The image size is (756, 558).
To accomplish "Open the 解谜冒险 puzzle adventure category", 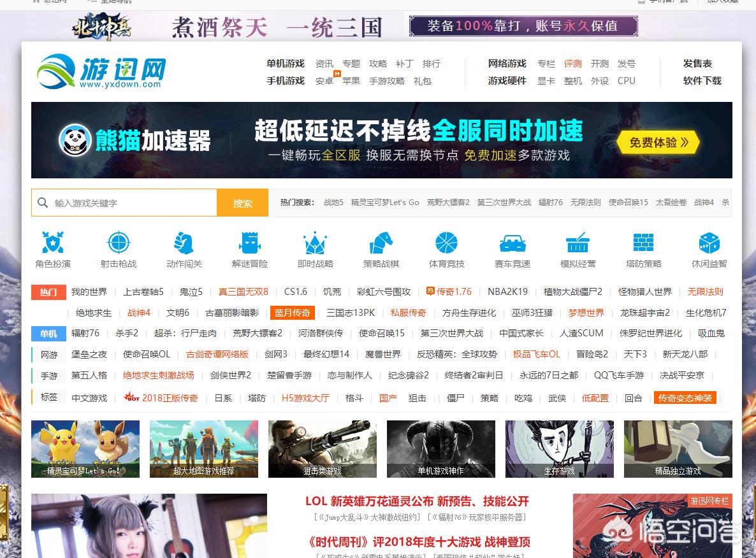I will pyautogui.click(x=249, y=248).
